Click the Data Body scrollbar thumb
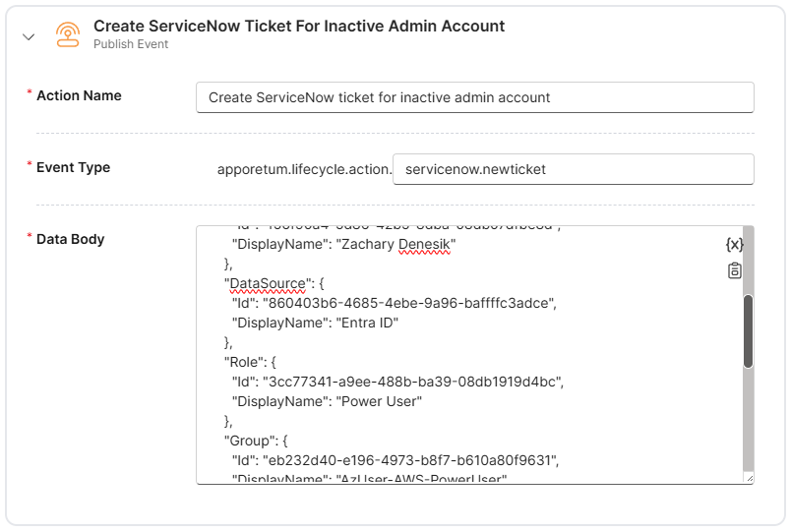Viewport: 790px width, 532px height. [x=748, y=330]
